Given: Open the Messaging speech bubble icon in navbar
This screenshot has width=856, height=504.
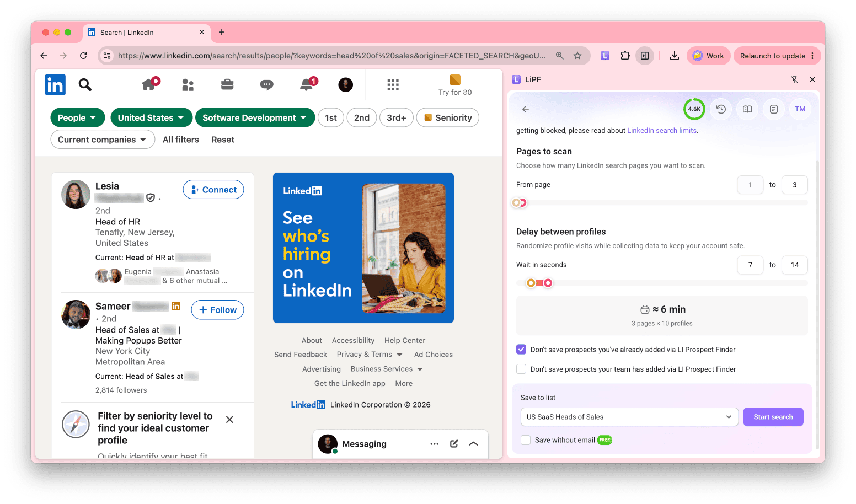Looking at the screenshot, I should 267,84.
